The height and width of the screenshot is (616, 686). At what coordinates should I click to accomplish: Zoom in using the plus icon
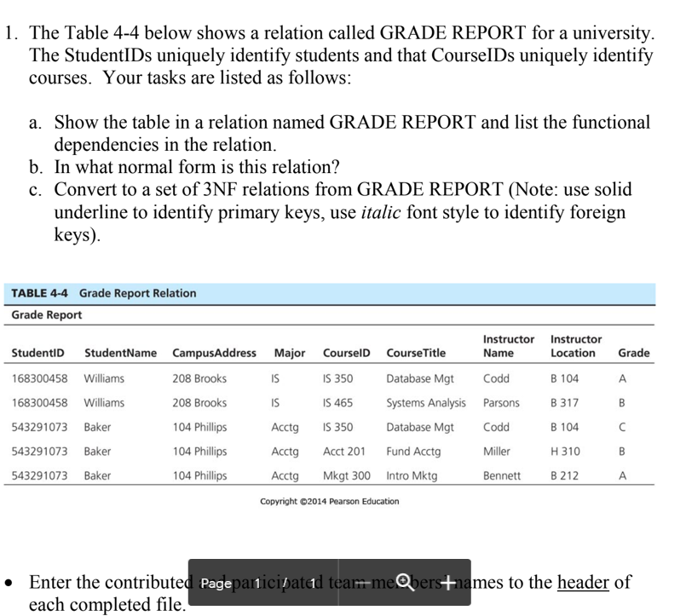(448, 583)
